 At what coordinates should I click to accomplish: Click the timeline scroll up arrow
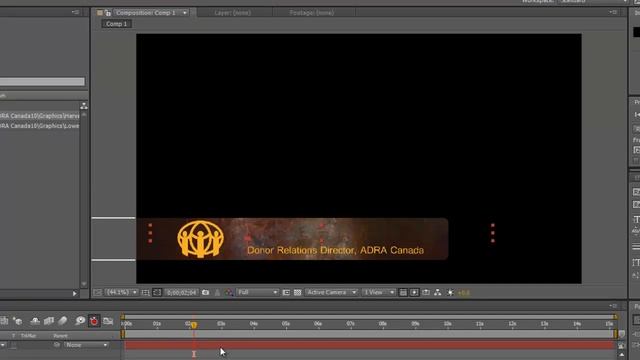point(622,355)
